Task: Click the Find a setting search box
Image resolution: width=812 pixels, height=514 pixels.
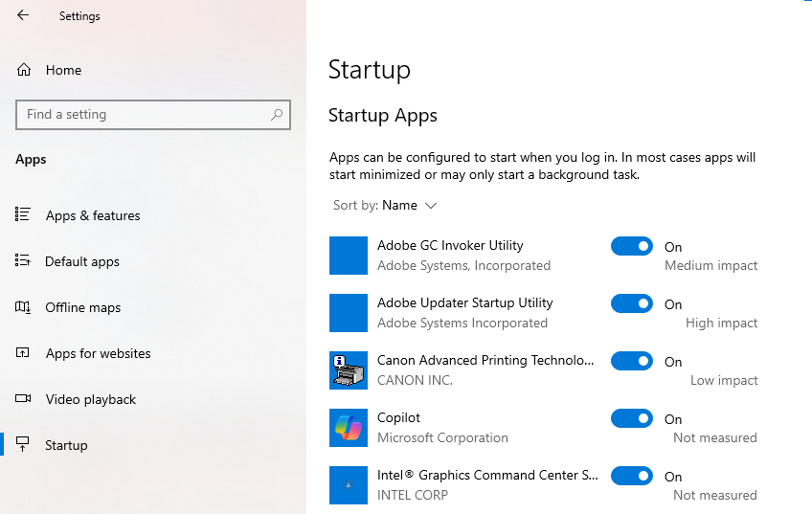Action: [144, 115]
